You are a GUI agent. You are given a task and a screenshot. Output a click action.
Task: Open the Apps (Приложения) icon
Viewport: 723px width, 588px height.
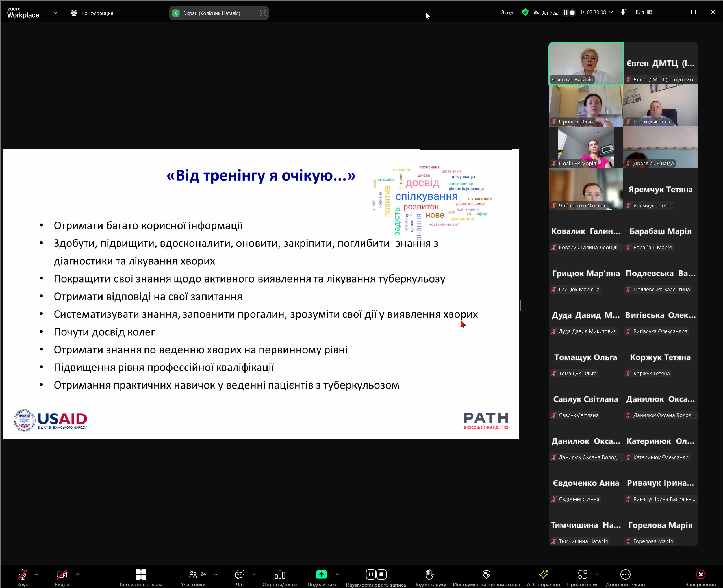pos(583,574)
